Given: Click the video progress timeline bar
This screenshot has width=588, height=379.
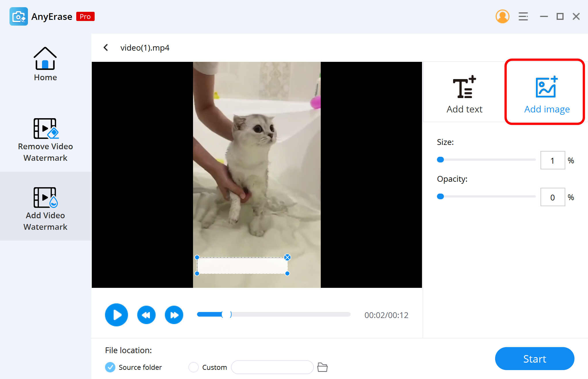Looking at the screenshot, I should point(274,315).
